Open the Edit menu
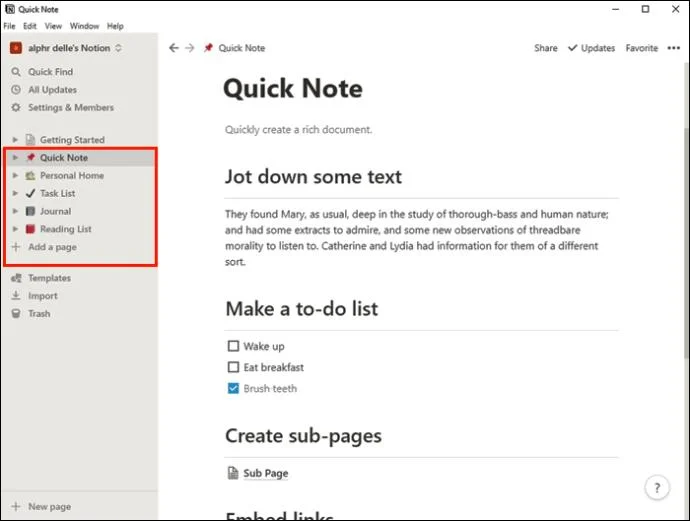The image size is (690, 521). coord(30,26)
